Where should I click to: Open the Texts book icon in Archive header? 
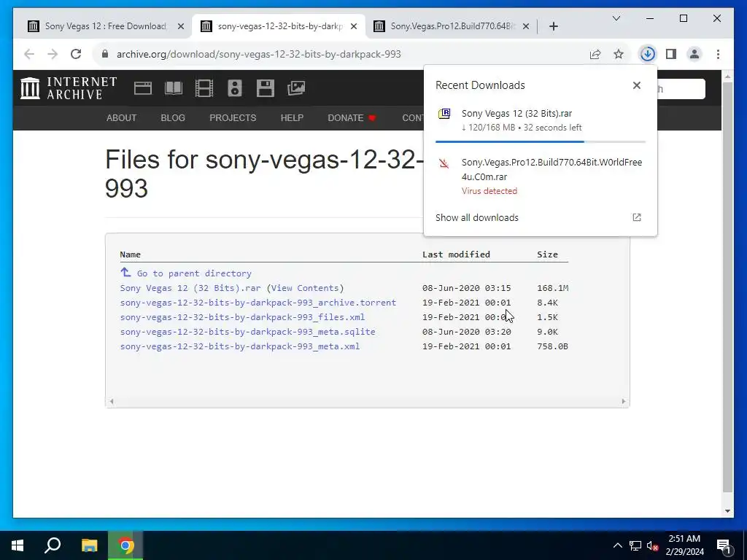tap(174, 88)
